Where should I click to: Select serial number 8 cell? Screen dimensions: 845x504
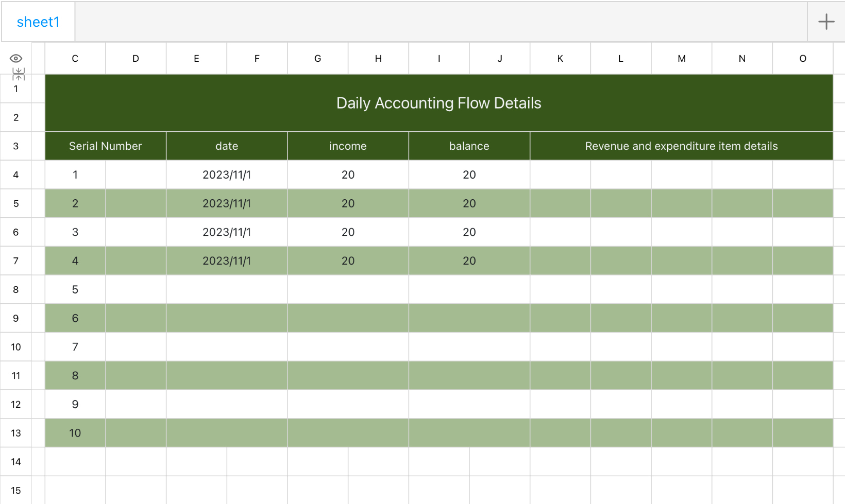[75, 376]
